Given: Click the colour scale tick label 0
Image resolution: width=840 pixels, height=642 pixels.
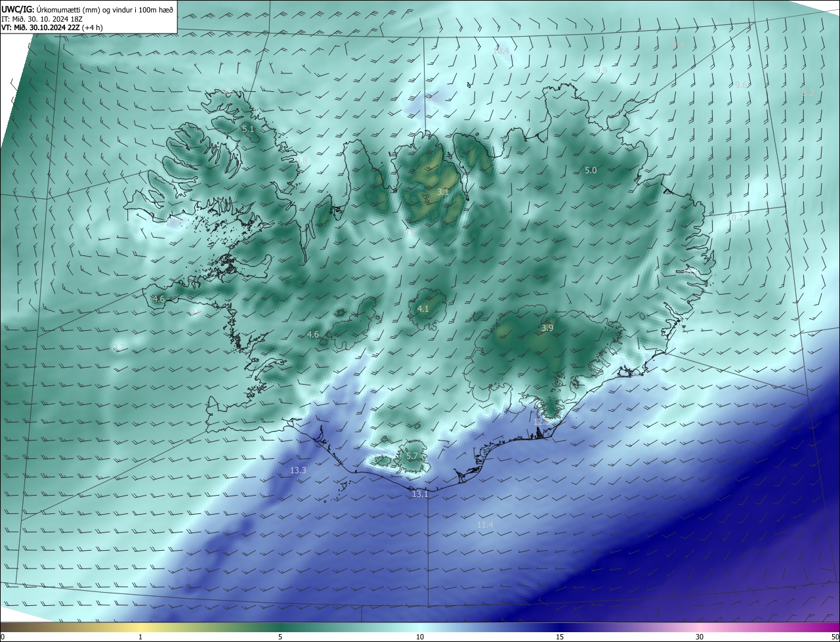Looking at the screenshot, I should (x=3, y=637).
